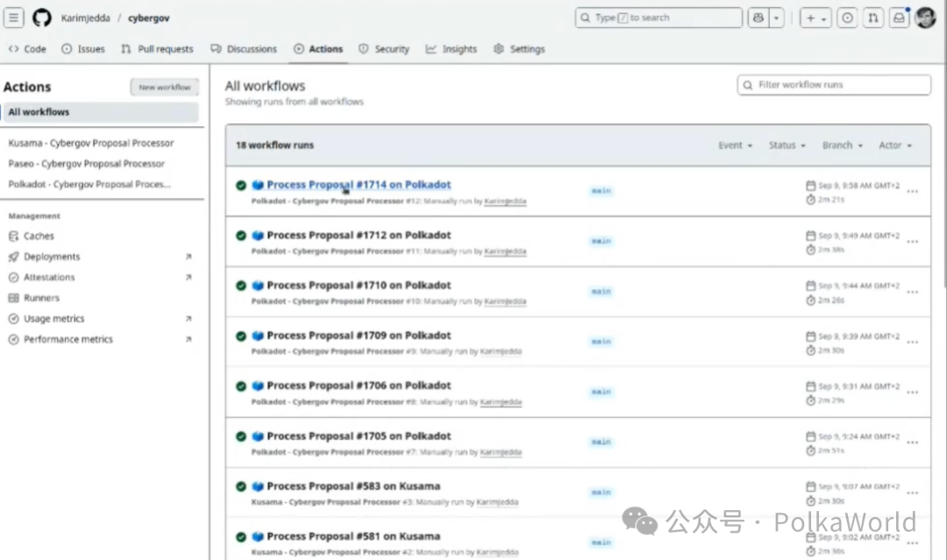Open more options for Proposal #1705 run
The width and height of the screenshot is (947, 560).
pyautogui.click(x=913, y=443)
